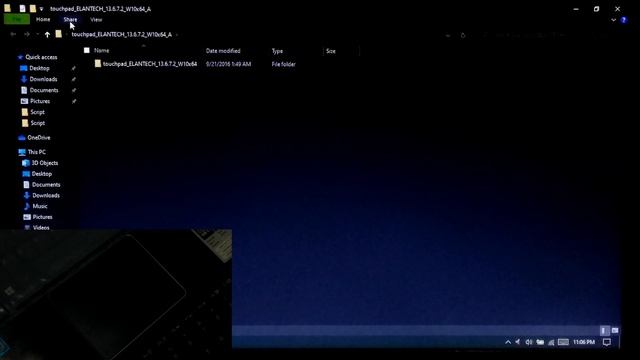Image resolution: width=640 pixels, height=360 pixels.
Task: Click address bar path touchpad_ELANTECH_13.6.7.2_W10x64_A
Action: click(x=122, y=35)
